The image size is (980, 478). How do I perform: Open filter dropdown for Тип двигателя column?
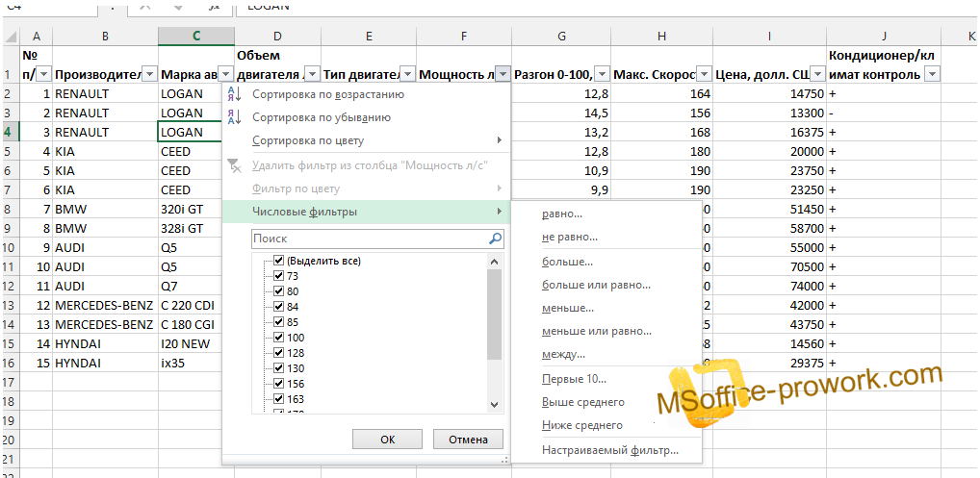click(408, 75)
